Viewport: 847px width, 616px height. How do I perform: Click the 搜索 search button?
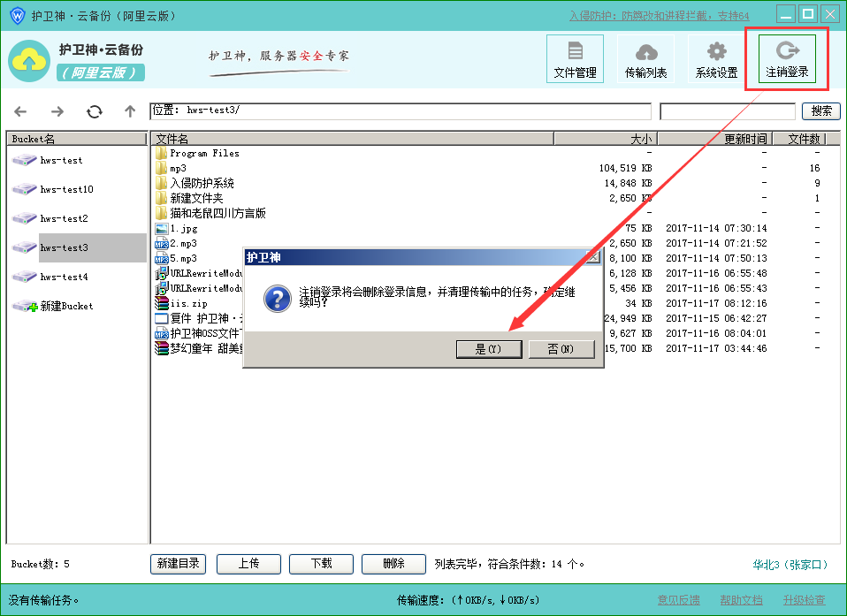[821, 111]
